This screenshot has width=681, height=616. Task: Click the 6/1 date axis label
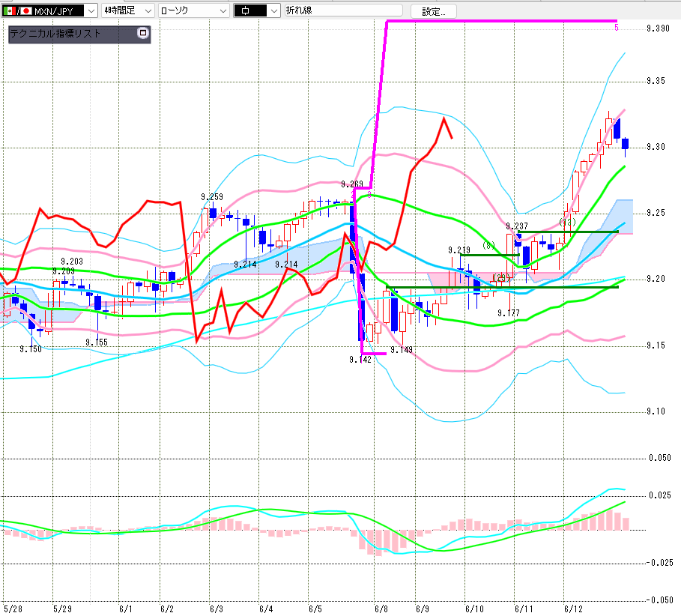pyautogui.click(x=126, y=609)
